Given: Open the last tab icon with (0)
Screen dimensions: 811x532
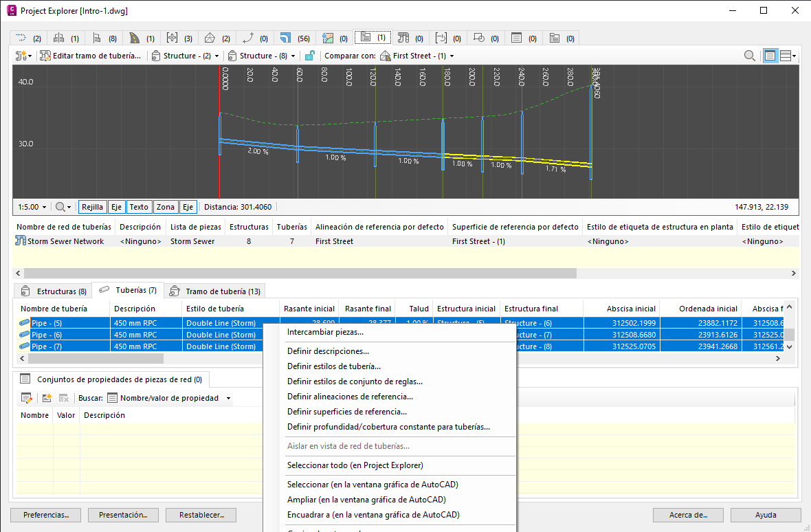Looking at the screenshot, I should point(562,38).
